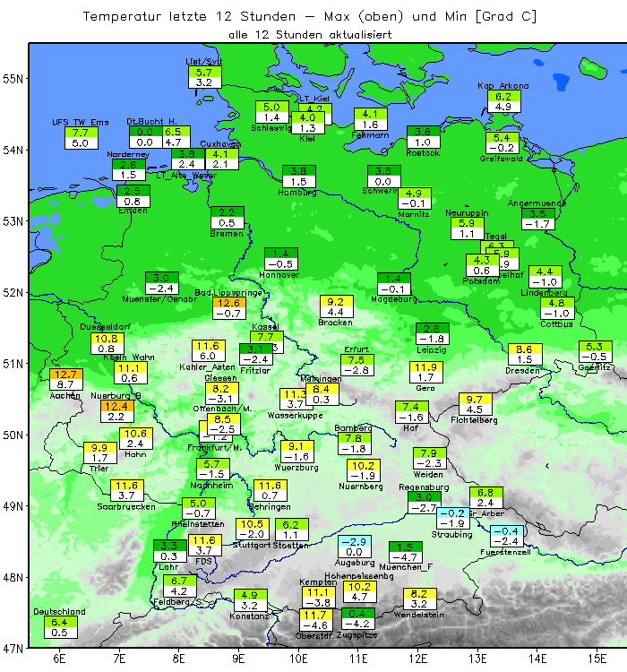The width and height of the screenshot is (627, 672).
Task: Click Muenchen_F min value -4.7
Action: [x=406, y=557]
